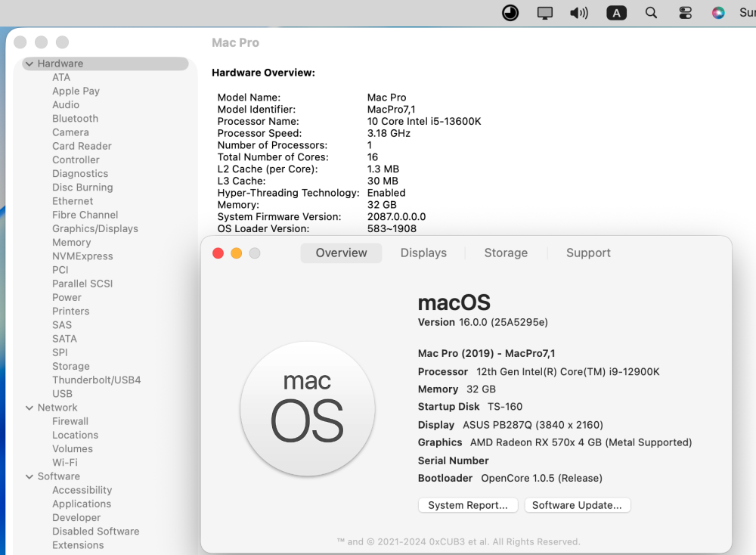756x555 pixels.
Task: Select ATA in the Hardware list
Action: point(61,77)
